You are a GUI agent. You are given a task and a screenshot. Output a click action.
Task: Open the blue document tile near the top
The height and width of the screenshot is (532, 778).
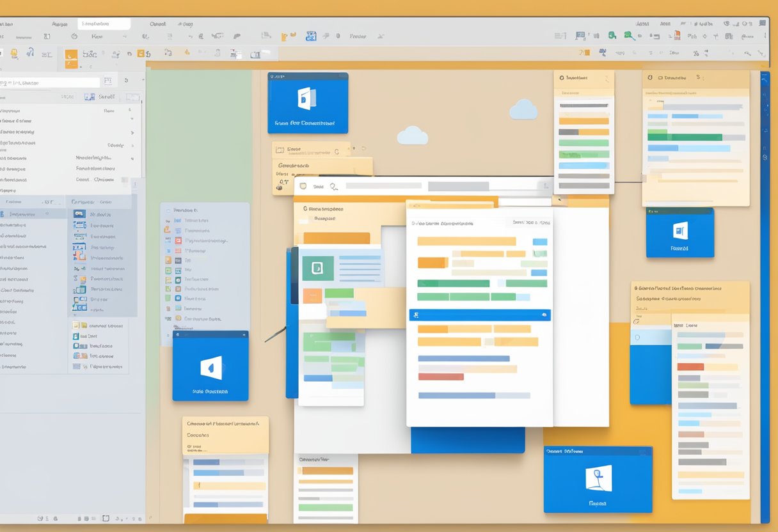pos(308,102)
